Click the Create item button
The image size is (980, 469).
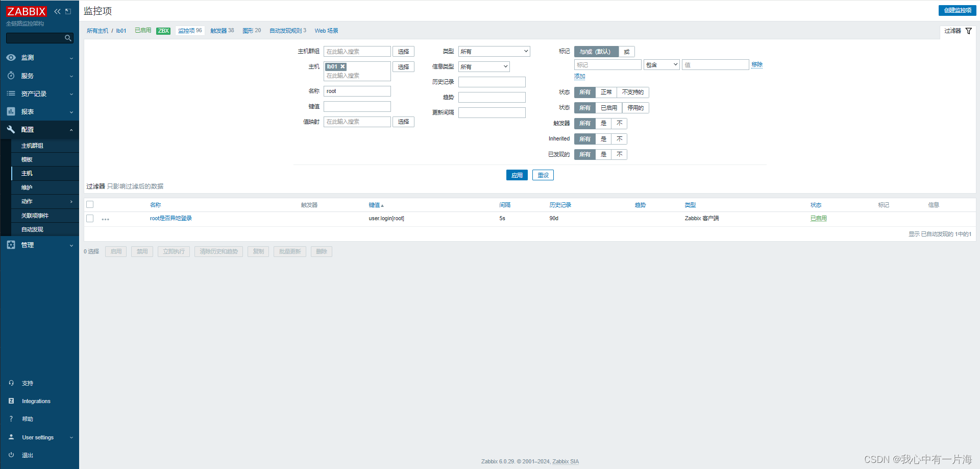pyautogui.click(x=958, y=10)
